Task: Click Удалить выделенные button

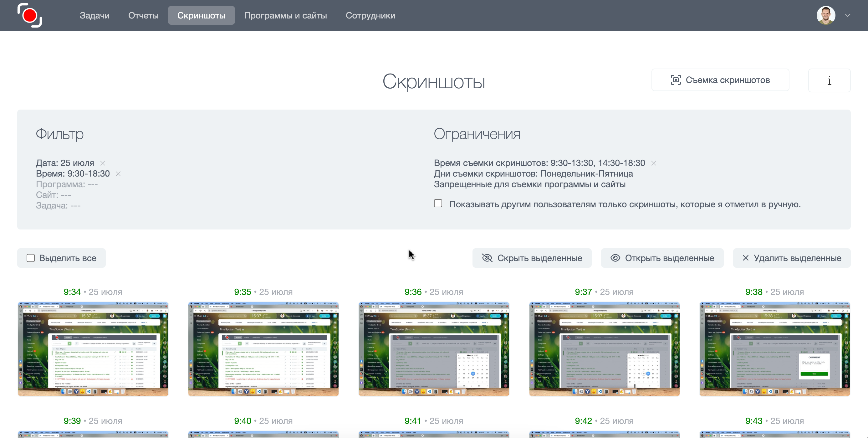Action: (792, 258)
